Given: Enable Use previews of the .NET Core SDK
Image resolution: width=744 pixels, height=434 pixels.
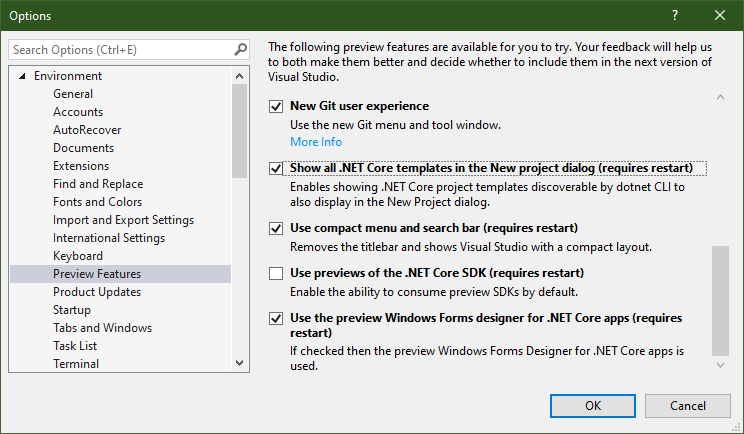Looking at the screenshot, I should click(277, 273).
